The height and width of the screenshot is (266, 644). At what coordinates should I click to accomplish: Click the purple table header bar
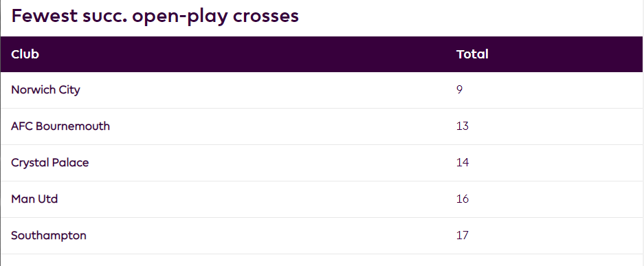pyautogui.click(x=322, y=54)
